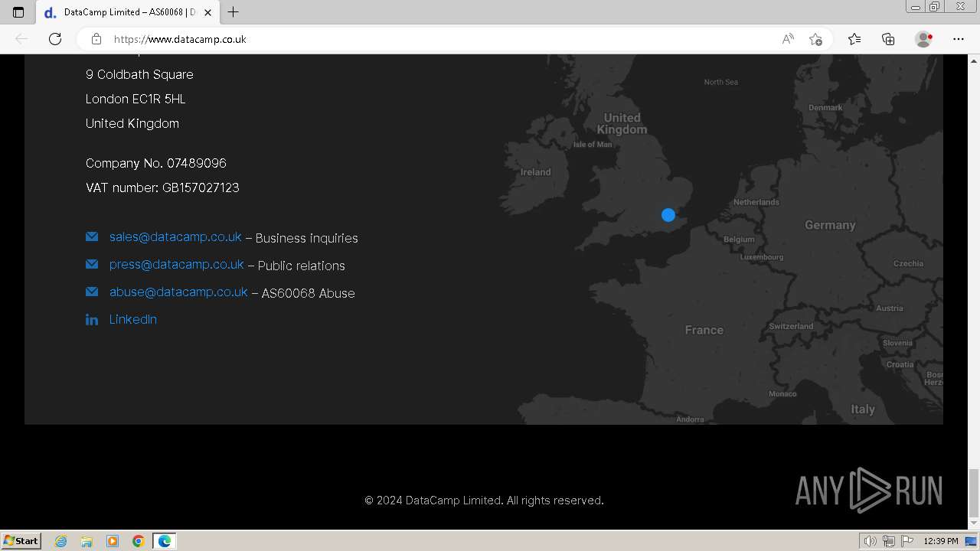Email sales@datacamp.co.uk link
980x551 pixels.
click(x=175, y=237)
